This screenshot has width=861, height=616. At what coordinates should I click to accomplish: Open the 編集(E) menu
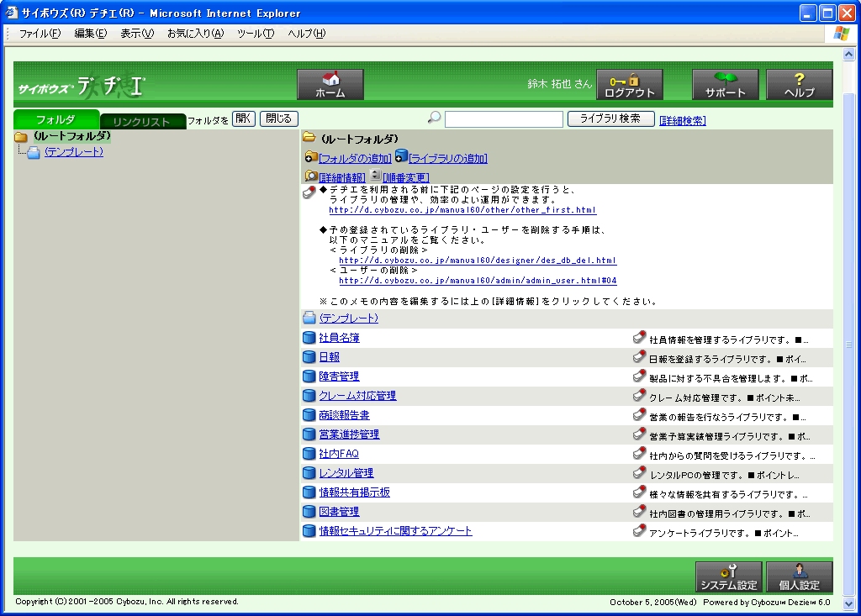click(x=91, y=34)
